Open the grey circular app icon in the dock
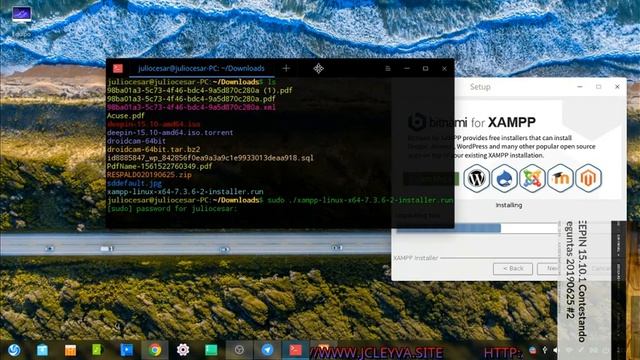This screenshot has width=640, height=360. click(239, 350)
